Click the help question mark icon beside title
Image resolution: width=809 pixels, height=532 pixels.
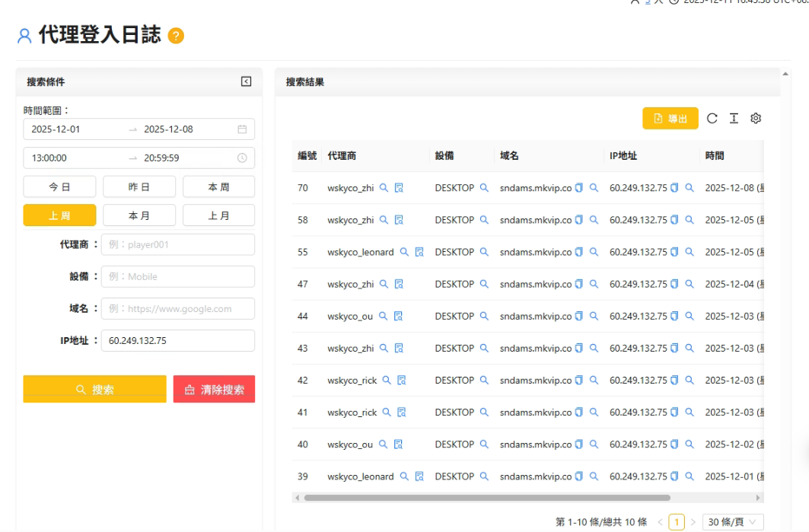tap(176, 36)
